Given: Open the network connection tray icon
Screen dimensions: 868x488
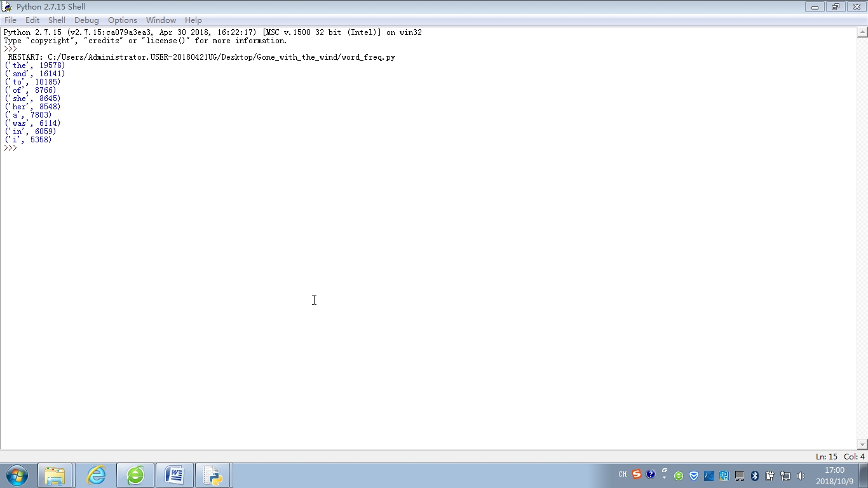Looking at the screenshot, I should tap(785, 476).
